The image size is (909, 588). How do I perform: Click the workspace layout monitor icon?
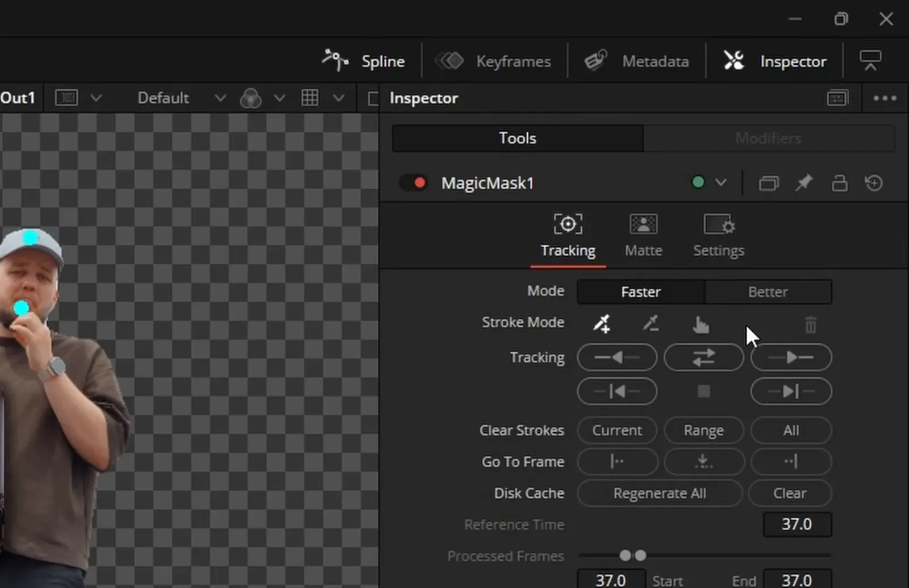pyautogui.click(x=870, y=60)
